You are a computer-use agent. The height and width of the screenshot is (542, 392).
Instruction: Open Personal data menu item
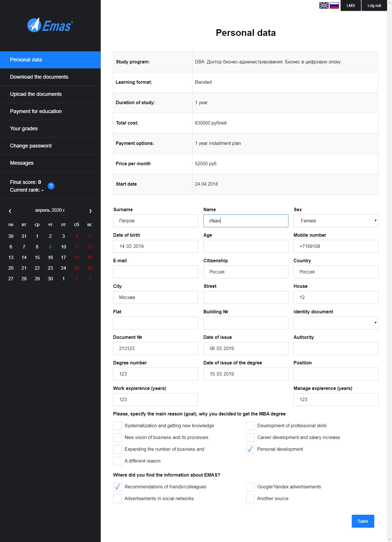tap(50, 60)
